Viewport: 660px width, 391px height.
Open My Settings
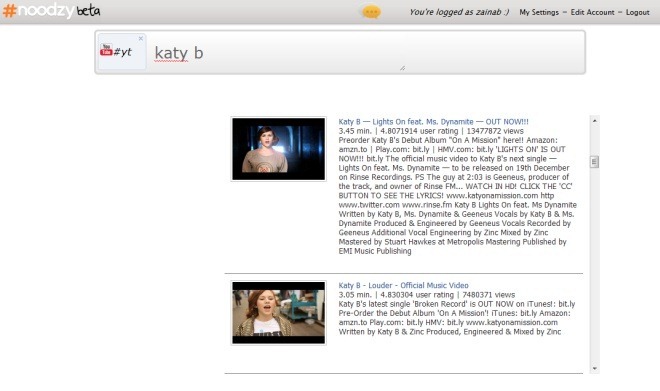[539, 12]
